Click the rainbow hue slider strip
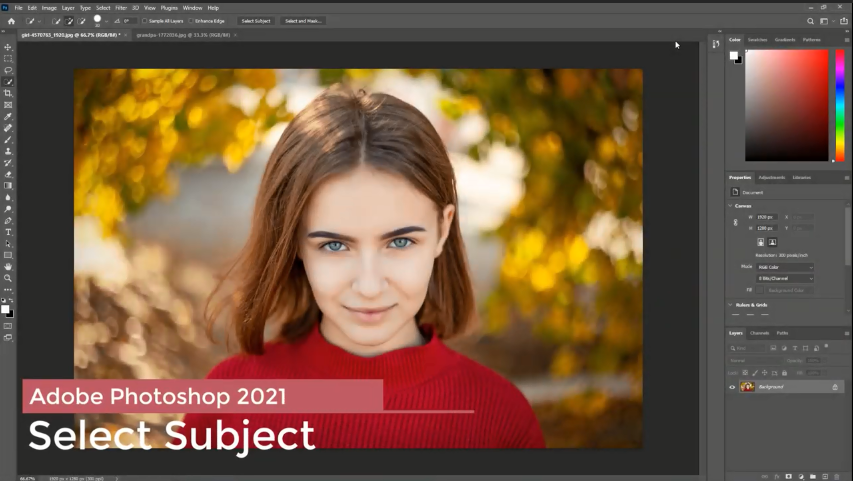Viewport: 853px width, 481px height. click(840, 105)
